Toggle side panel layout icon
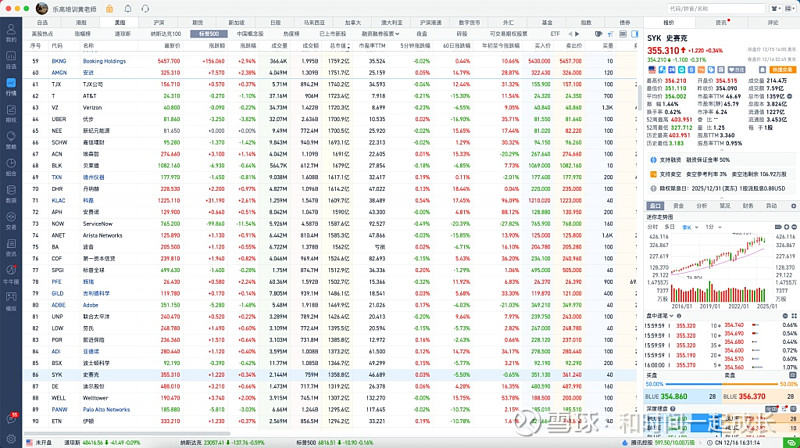The width and height of the screenshot is (800, 448). coord(635,34)
